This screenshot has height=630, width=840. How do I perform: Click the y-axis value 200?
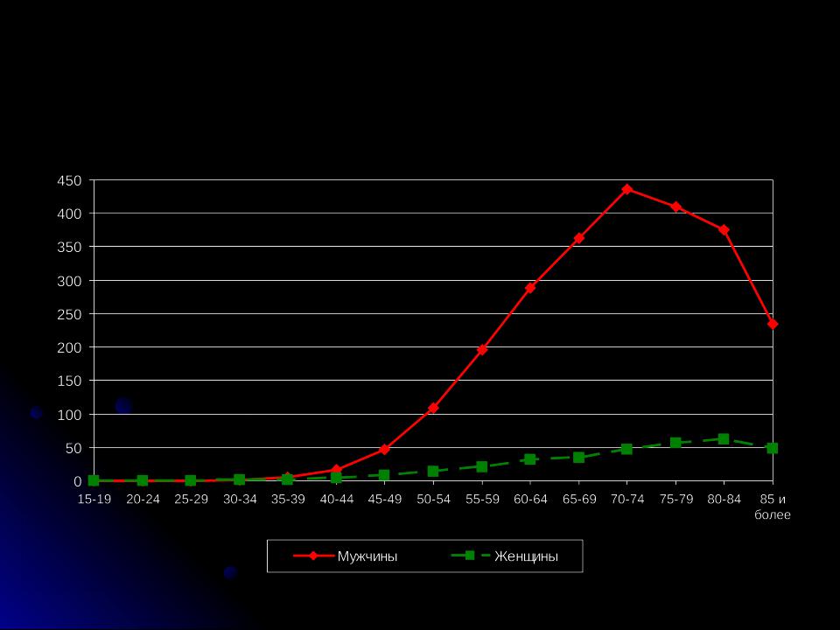(x=69, y=347)
